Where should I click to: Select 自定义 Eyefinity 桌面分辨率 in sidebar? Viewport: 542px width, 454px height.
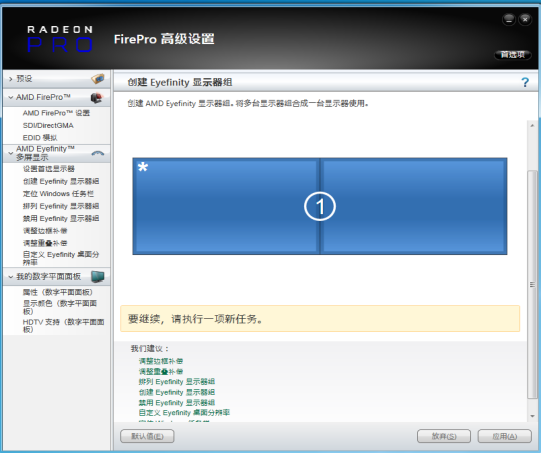pyautogui.click(x=61, y=258)
